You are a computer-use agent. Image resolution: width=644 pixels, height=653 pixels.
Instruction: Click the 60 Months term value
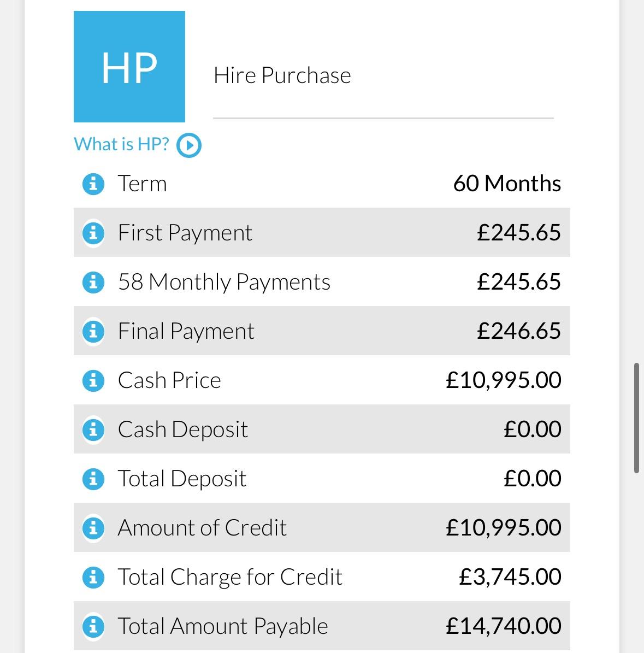coord(507,183)
